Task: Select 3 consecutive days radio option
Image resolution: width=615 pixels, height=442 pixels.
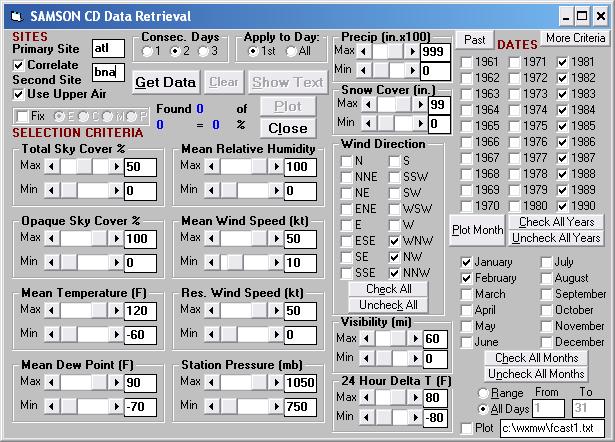Action: (x=203, y=51)
